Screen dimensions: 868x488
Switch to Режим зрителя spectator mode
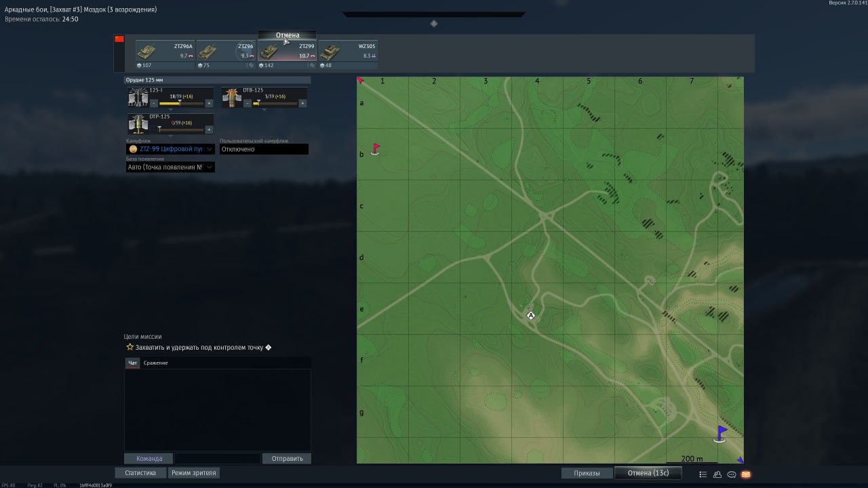point(194,473)
